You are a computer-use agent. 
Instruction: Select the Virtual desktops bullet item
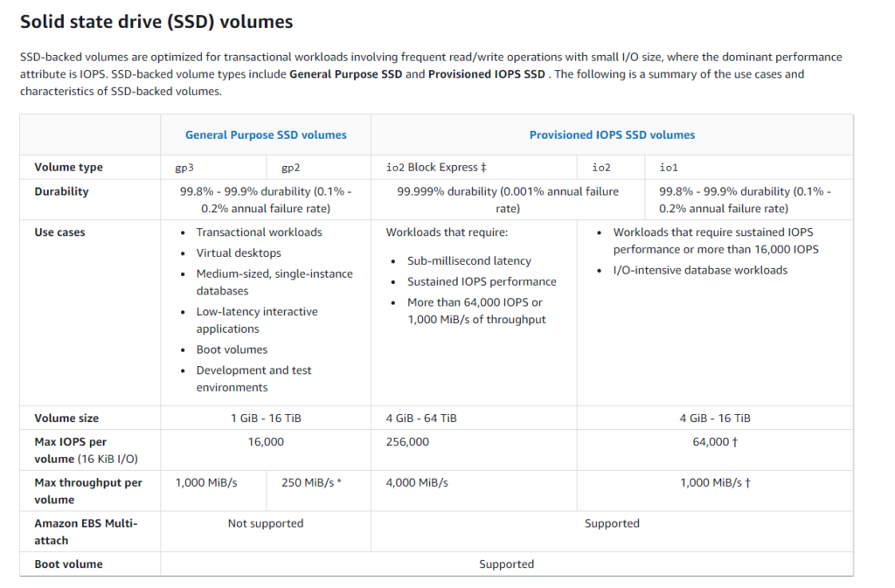click(x=239, y=252)
